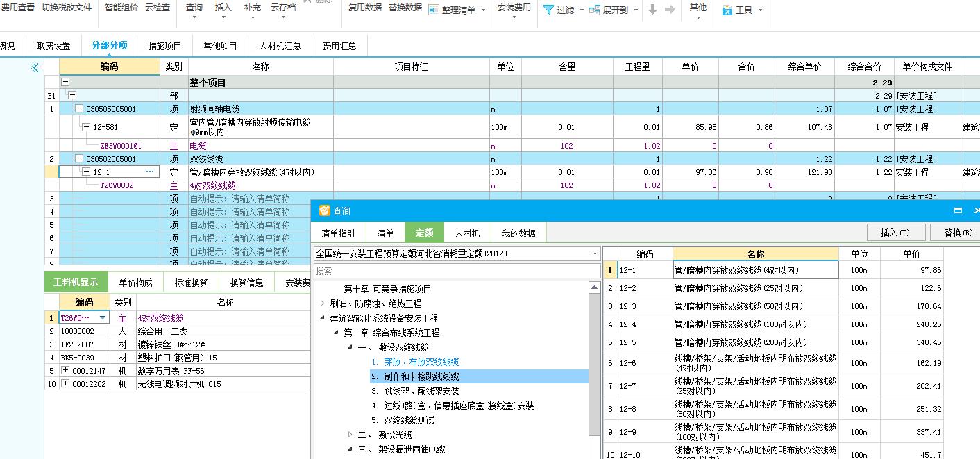Open the 换算信息 bottom tab
The width and height of the screenshot is (980, 459).
247,283
